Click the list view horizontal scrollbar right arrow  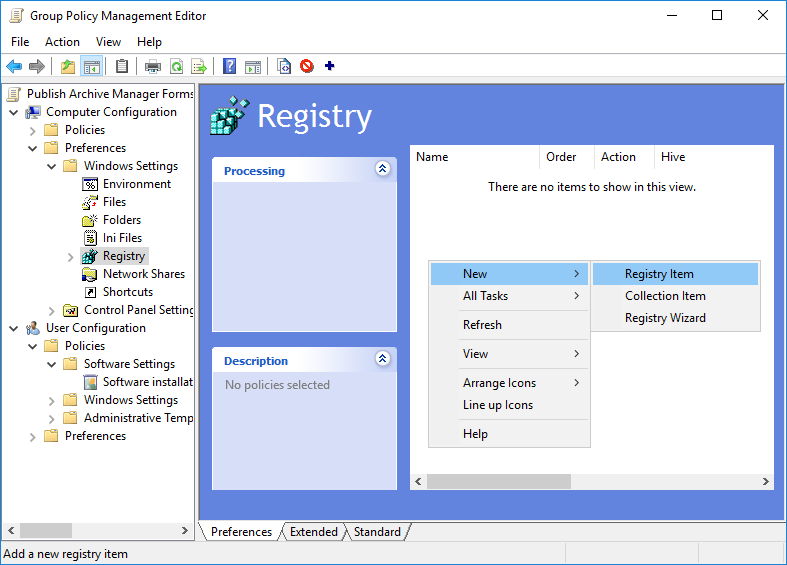click(765, 482)
